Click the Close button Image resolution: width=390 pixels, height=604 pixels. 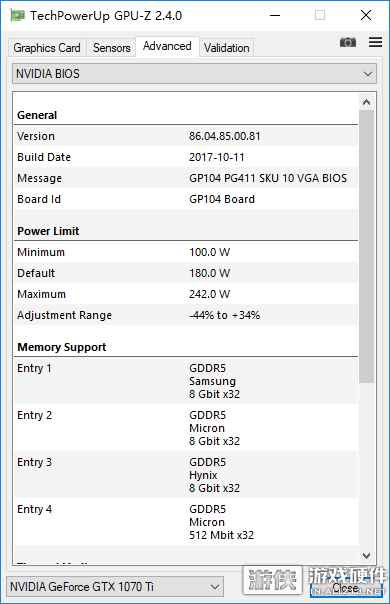(345, 588)
